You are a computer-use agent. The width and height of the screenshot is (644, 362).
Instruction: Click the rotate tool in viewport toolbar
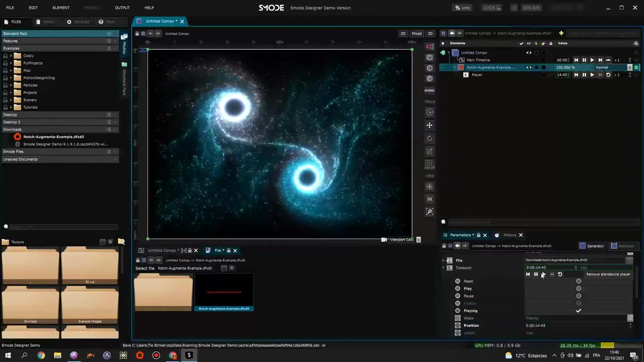(x=430, y=138)
